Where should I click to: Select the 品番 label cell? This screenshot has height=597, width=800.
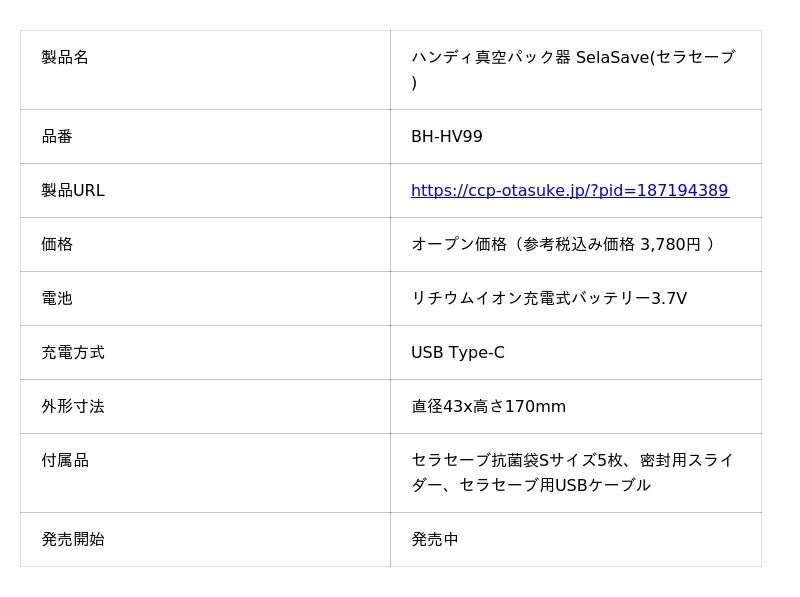[x=57, y=136]
